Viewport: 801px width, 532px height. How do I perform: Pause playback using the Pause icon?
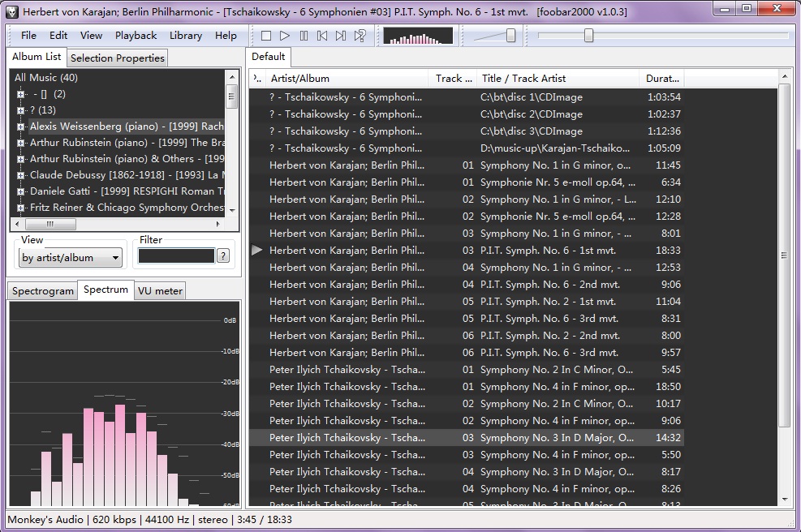[303, 35]
